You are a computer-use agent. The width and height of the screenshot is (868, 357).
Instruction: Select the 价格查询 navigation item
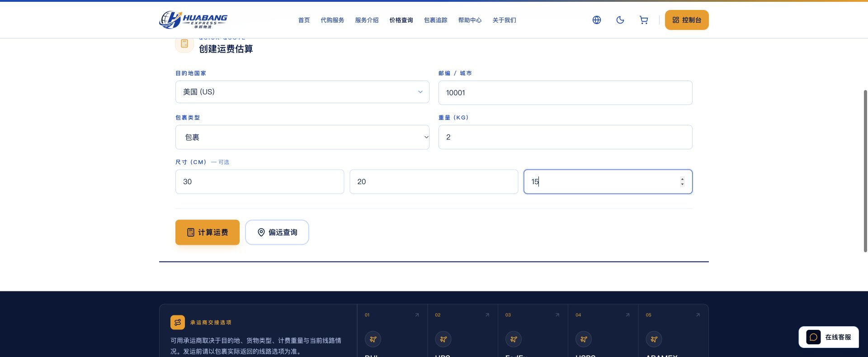[x=401, y=20]
